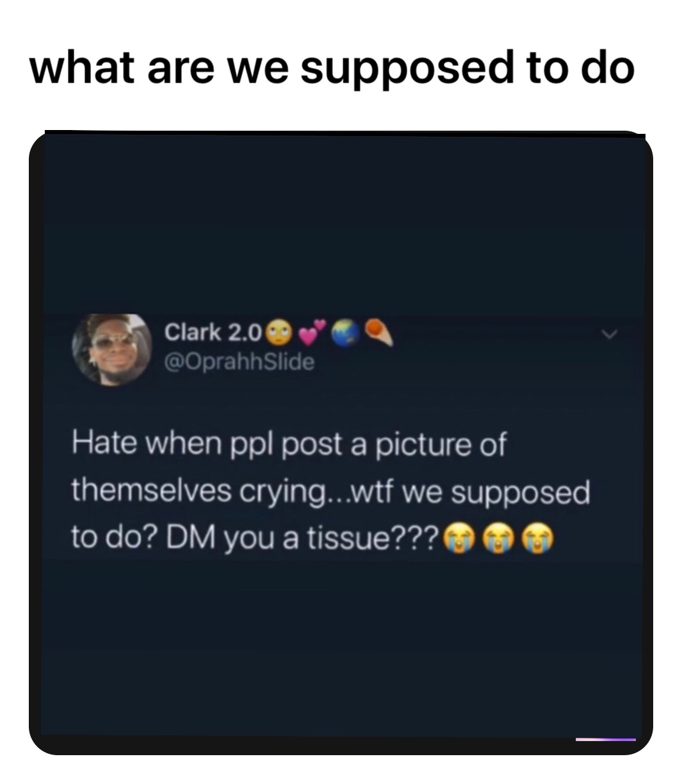Click tweet line 'Hate when ppl post a picture of'
This screenshot has height=784, width=682.
(289, 446)
